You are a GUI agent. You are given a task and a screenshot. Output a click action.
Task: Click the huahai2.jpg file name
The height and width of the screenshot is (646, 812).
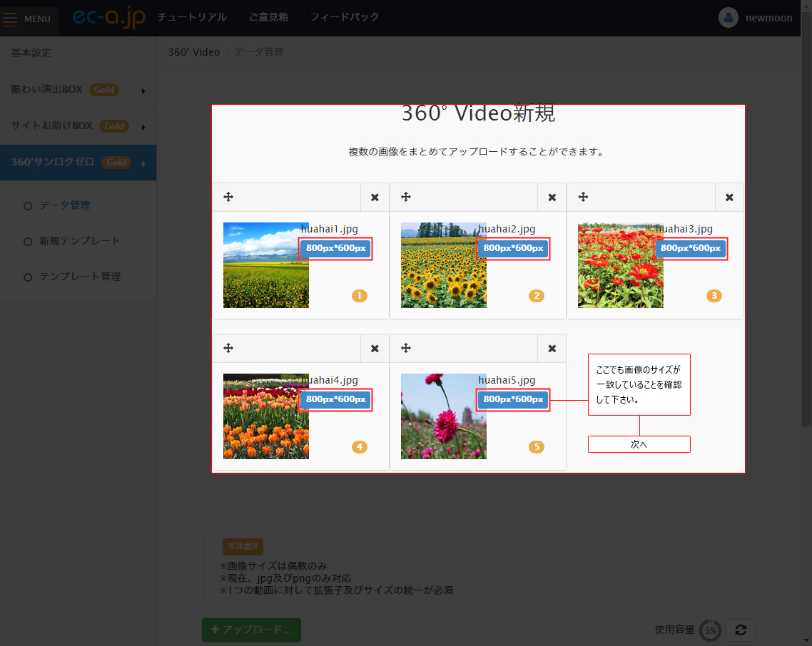(x=507, y=229)
